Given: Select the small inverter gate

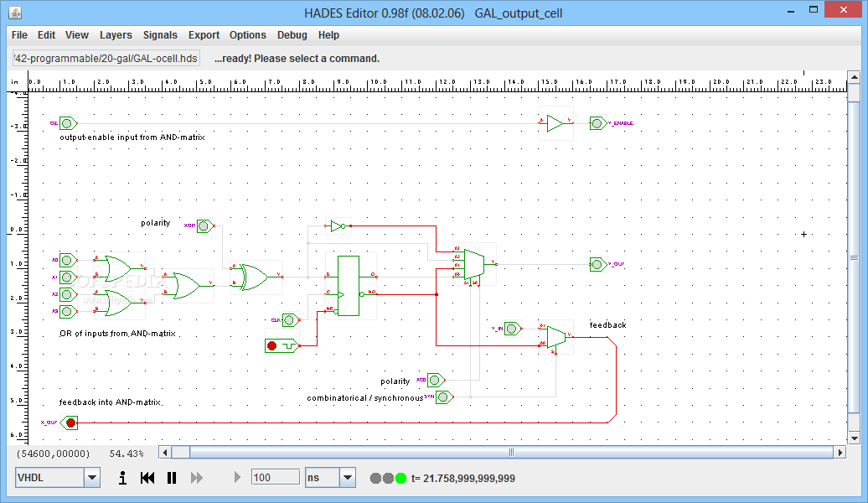Looking at the screenshot, I should (x=337, y=226).
